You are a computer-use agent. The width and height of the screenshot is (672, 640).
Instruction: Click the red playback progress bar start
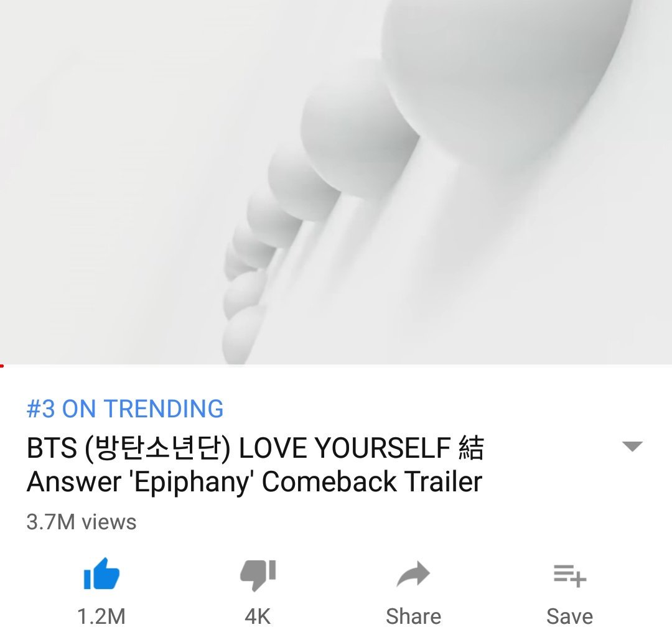pos(2,366)
